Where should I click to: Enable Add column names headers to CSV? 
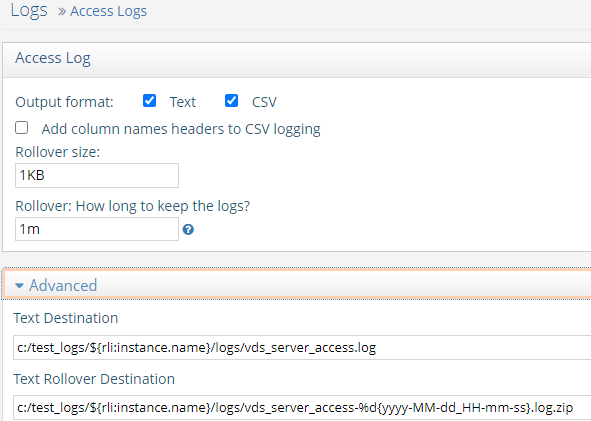click(21, 127)
